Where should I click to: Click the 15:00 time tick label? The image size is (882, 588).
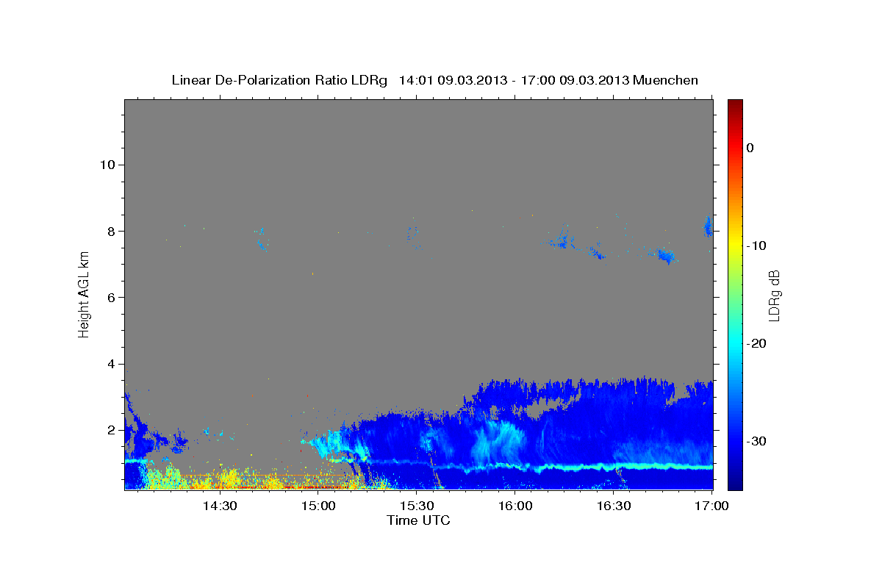tap(318, 506)
